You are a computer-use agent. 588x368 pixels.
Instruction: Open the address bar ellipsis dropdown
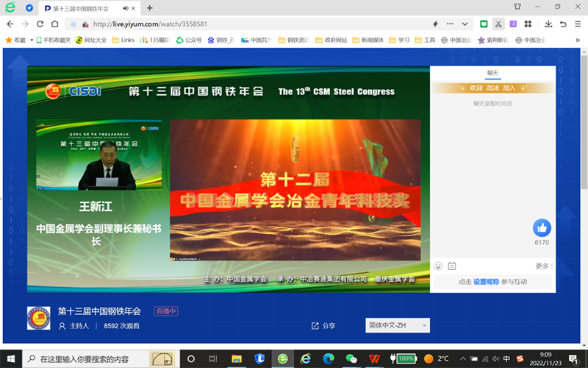coord(450,24)
